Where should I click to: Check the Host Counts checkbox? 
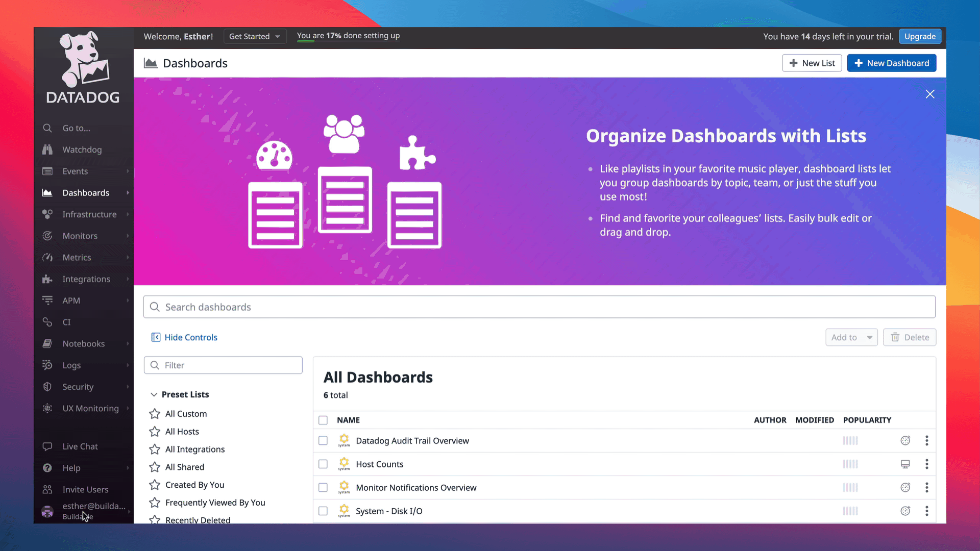(x=323, y=464)
